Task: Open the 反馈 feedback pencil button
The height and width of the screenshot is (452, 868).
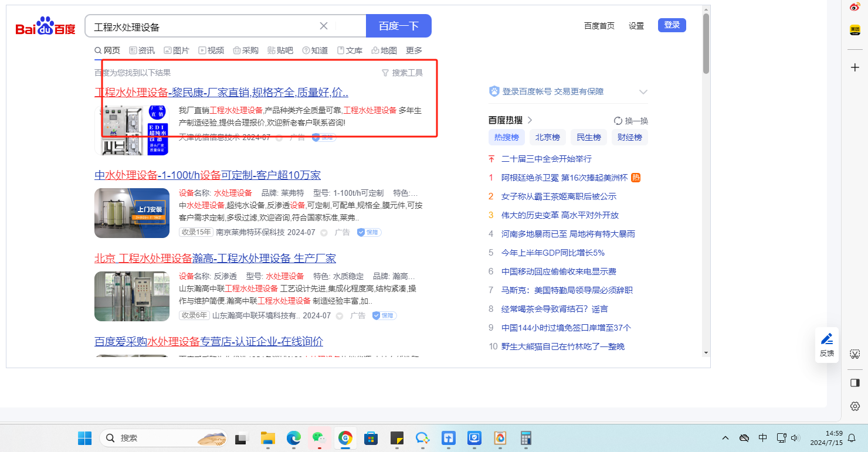Action: point(826,344)
